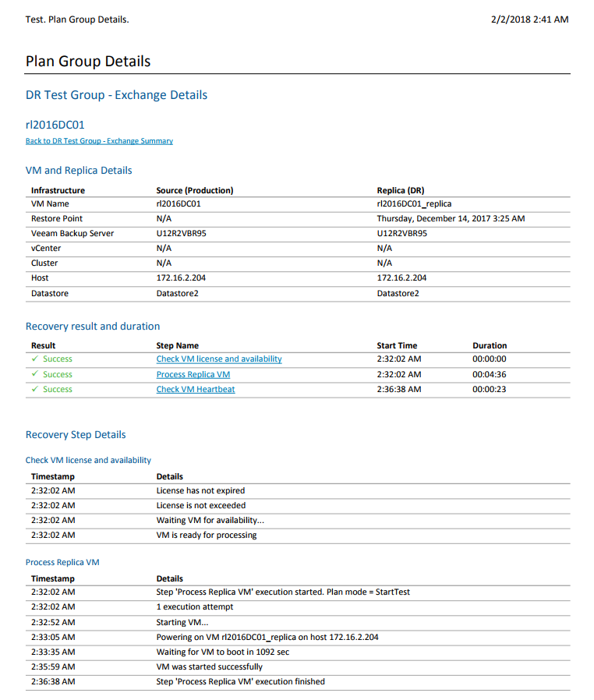Image resolution: width=594 pixels, height=700 pixels.
Task: Select duration 00:00:00 value
Action: (x=489, y=359)
